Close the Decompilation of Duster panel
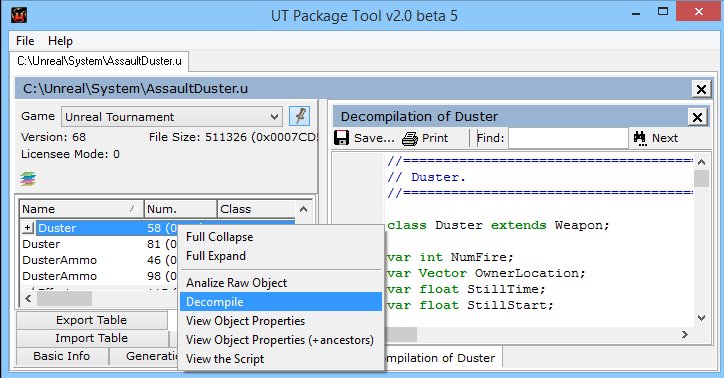The image size is (724, 378). pos(697,117)
